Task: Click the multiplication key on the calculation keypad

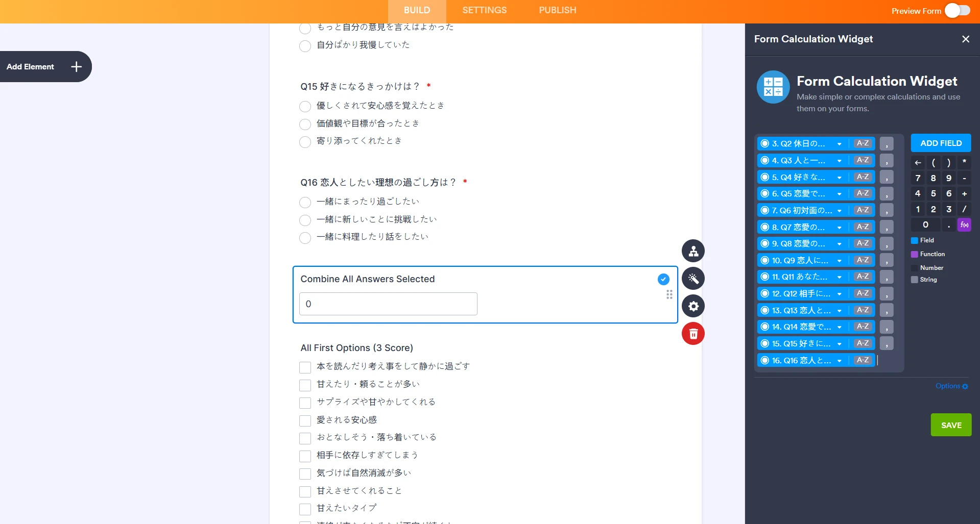Action: click(964, 162)
